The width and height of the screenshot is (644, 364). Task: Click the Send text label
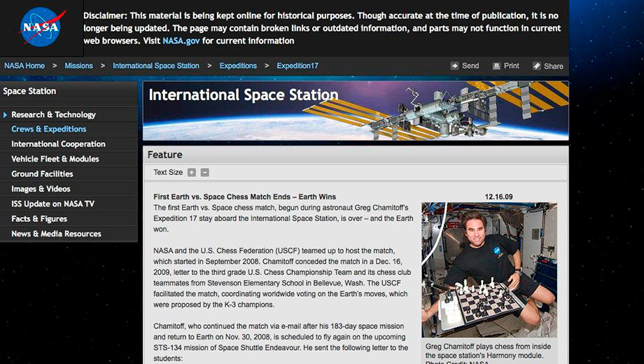470,66
